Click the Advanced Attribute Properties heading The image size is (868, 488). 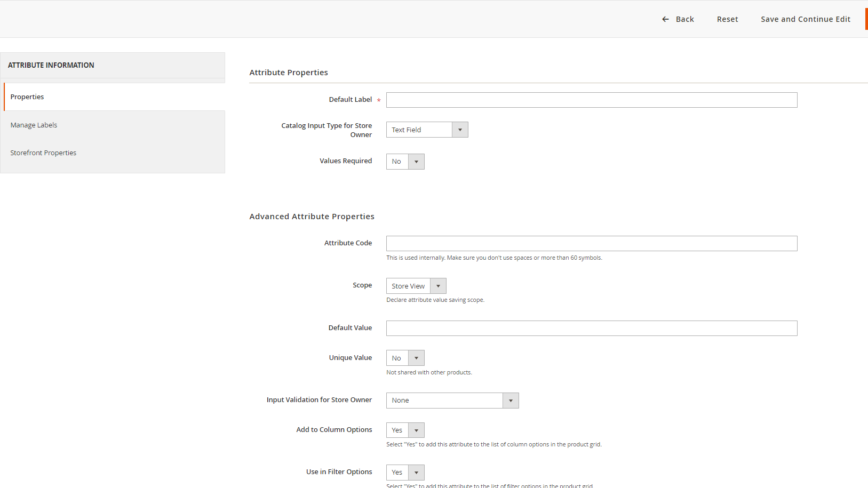tap(312, 217)
